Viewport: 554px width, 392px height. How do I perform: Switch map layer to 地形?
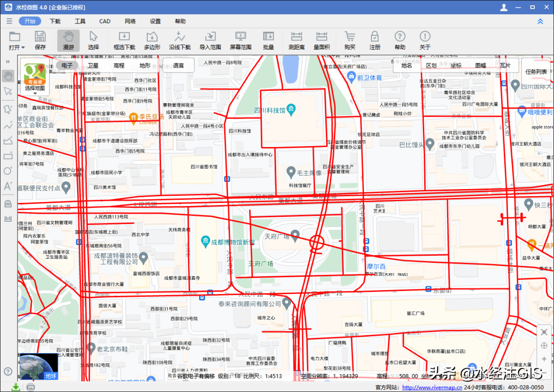point(145,66)
